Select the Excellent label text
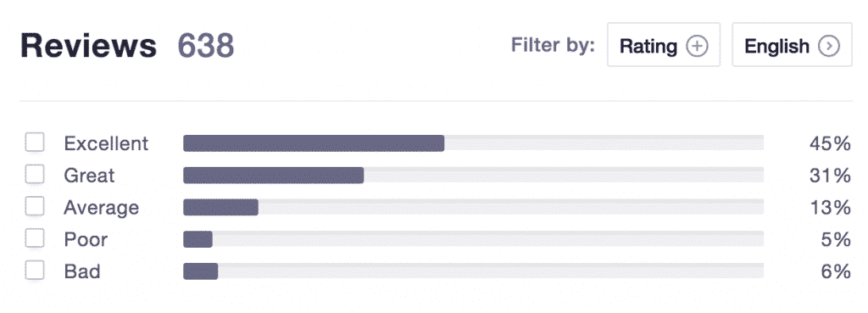Image resolution: width=868 pixels, height=313 pixels. 106,143
